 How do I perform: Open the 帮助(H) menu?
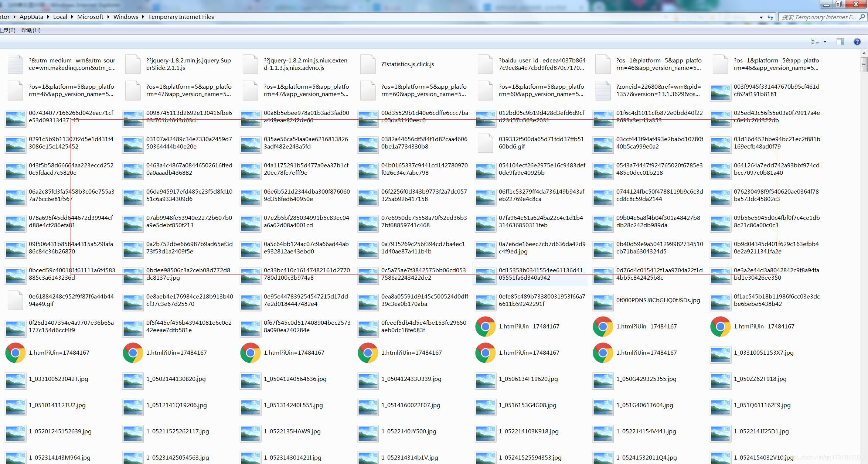pos(31,30)
